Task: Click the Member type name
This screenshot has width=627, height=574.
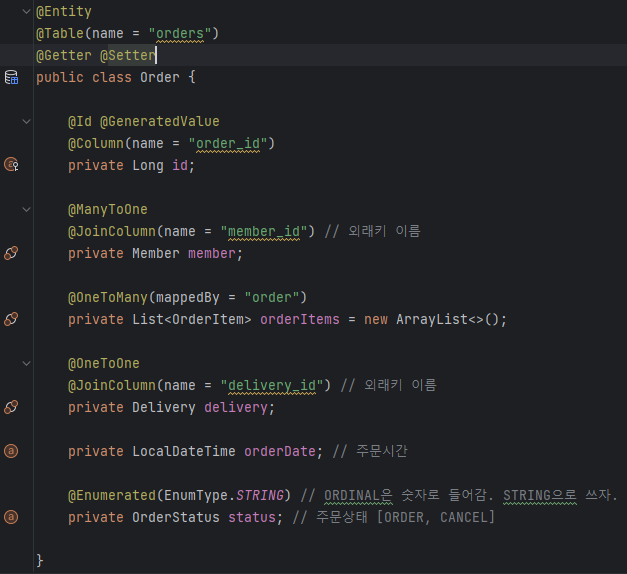Action: (156, 253)
